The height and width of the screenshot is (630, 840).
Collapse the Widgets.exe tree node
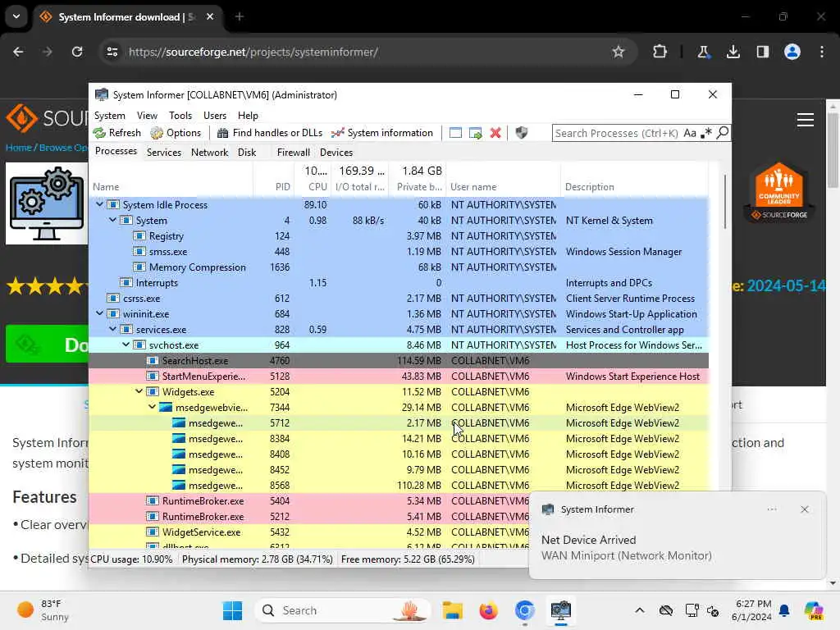[139, 391]
